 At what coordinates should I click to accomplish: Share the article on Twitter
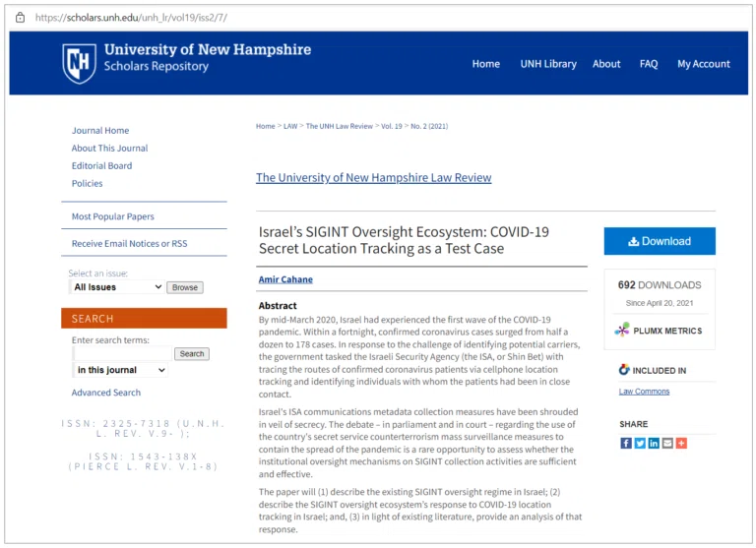640,443
